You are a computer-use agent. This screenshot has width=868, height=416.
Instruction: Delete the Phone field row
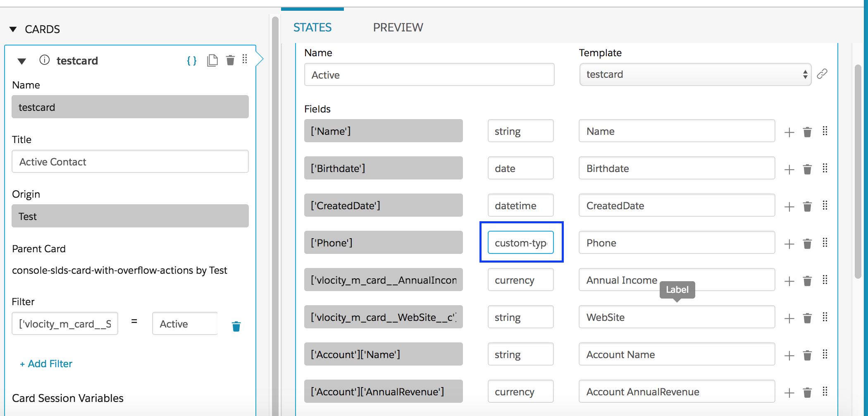tap(807, 244)
